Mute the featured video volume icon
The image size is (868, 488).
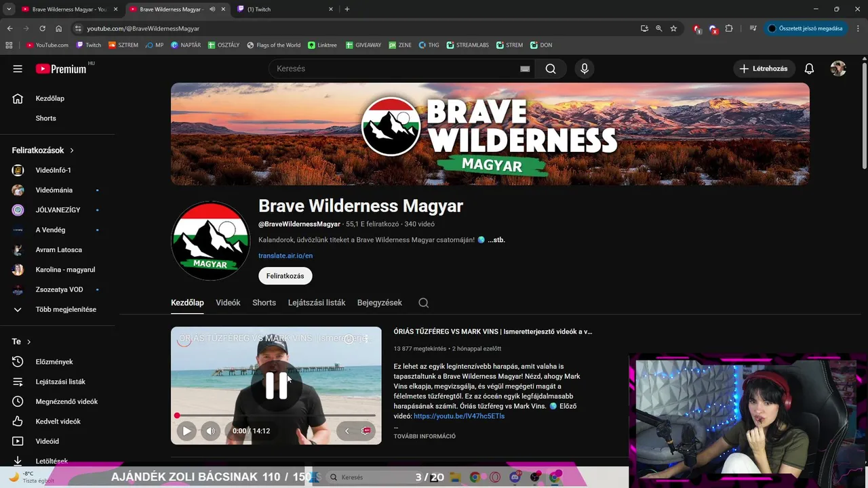point(210,430)
